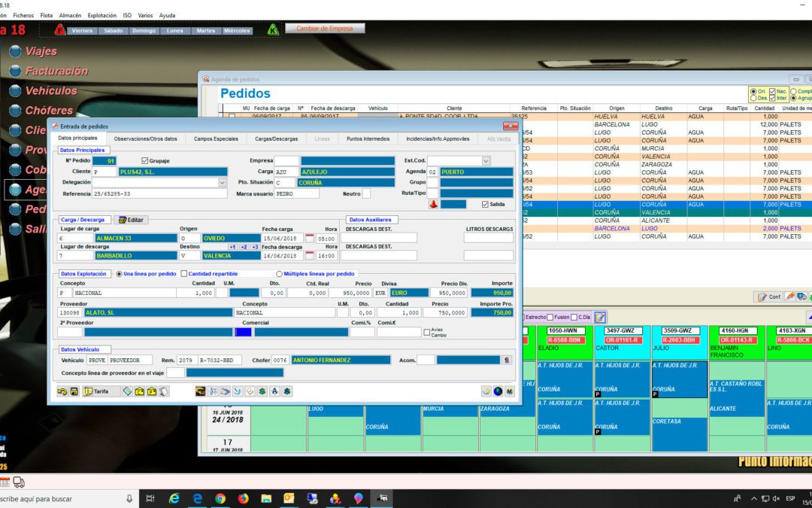Click the Cambiar de Empresa button
The width and height of the screenshot is (812, 508).
tap(325, 29)
